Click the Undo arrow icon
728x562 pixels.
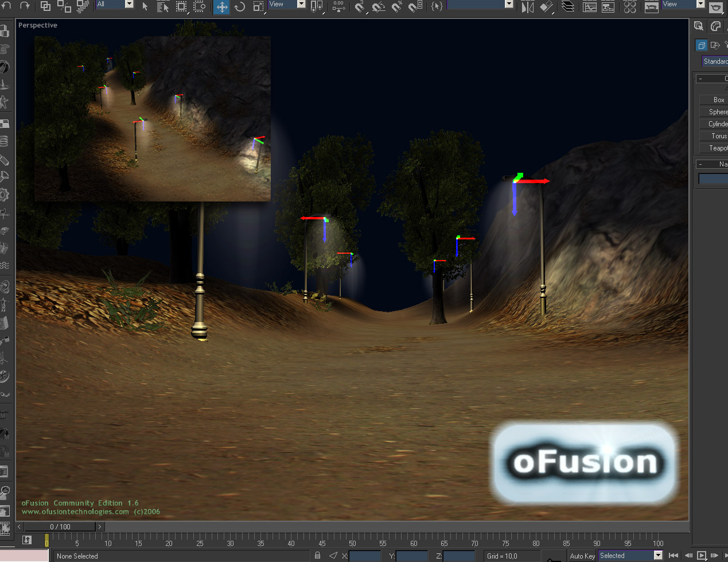[7, 5]
